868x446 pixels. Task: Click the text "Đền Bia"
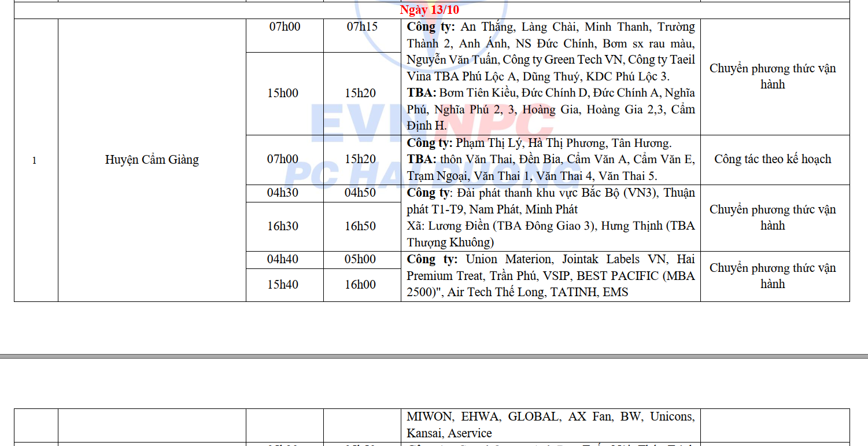pyautogui.click(x=539, y=159)
